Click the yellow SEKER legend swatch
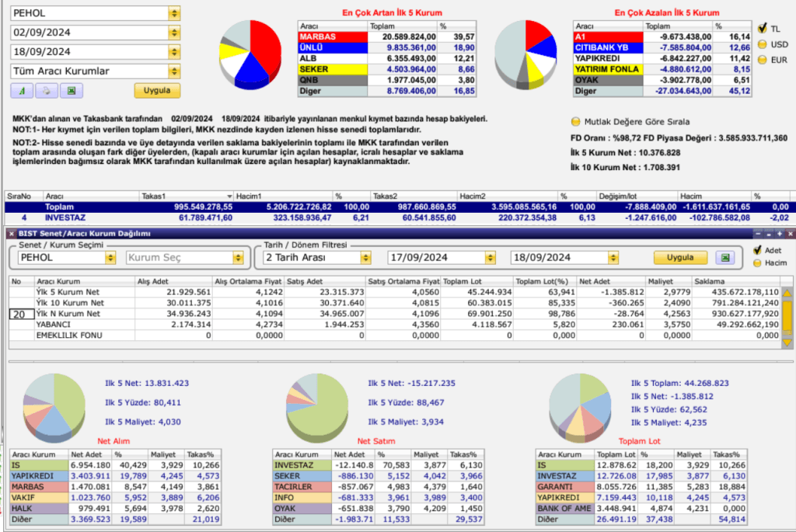Image resolution: width=796 pixels, height=532 pixels. pyautogui.click(x=333, y=69)
